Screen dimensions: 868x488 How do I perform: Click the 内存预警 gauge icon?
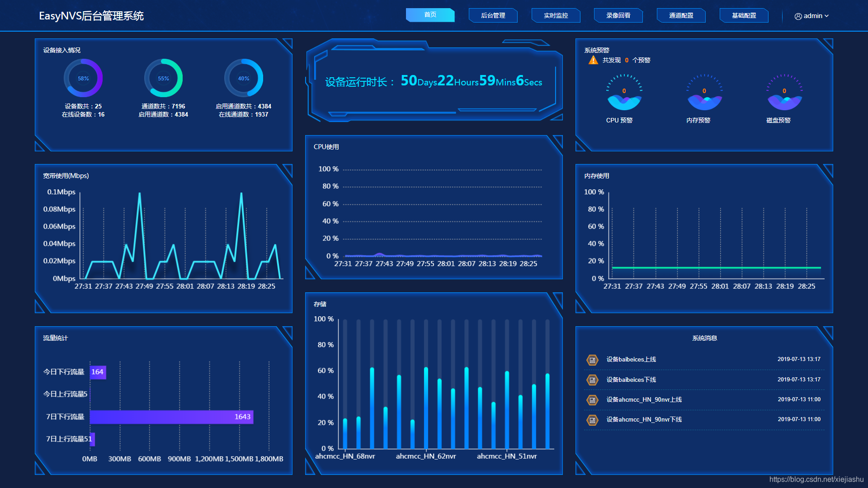(x=704, y=93)
